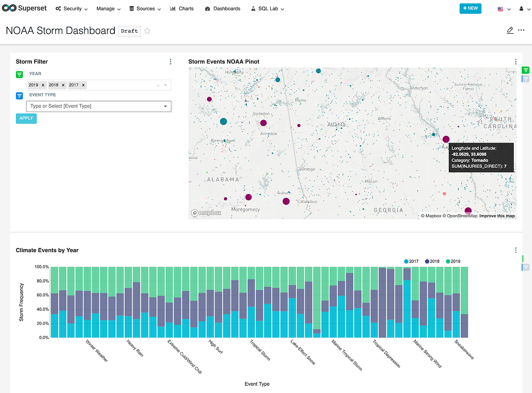Click Improve this map link

point(497,216)
